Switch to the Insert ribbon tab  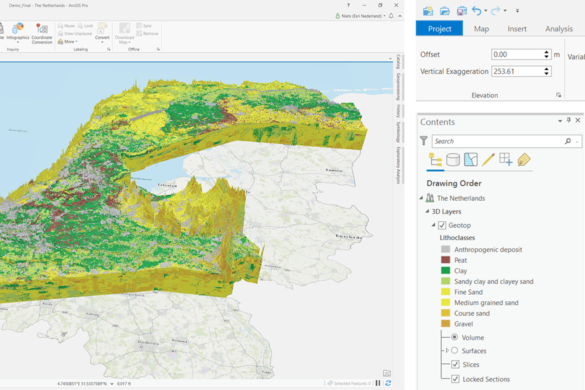pos(517,29)
